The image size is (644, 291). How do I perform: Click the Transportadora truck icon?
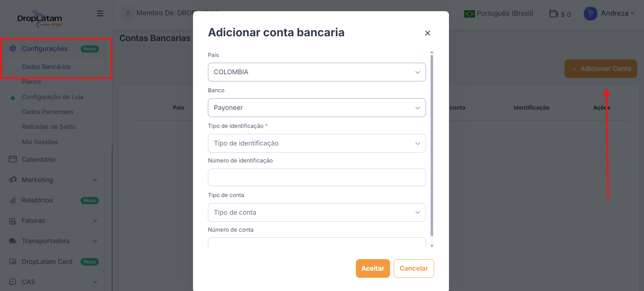(x=13, y=241)
